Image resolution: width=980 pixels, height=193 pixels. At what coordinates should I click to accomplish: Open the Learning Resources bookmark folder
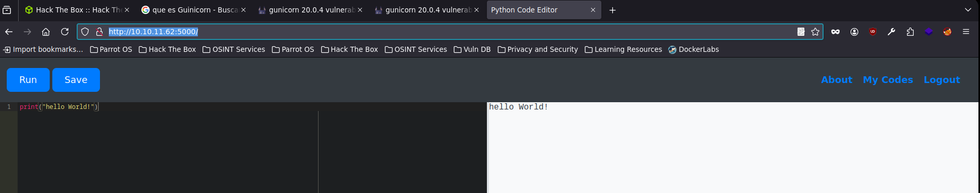624,49
